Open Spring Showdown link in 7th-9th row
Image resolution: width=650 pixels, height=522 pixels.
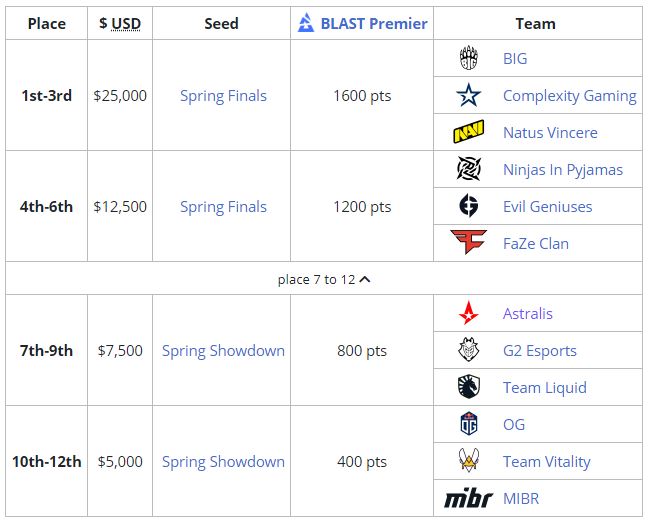pyautogui.click(x=223, y=351)
